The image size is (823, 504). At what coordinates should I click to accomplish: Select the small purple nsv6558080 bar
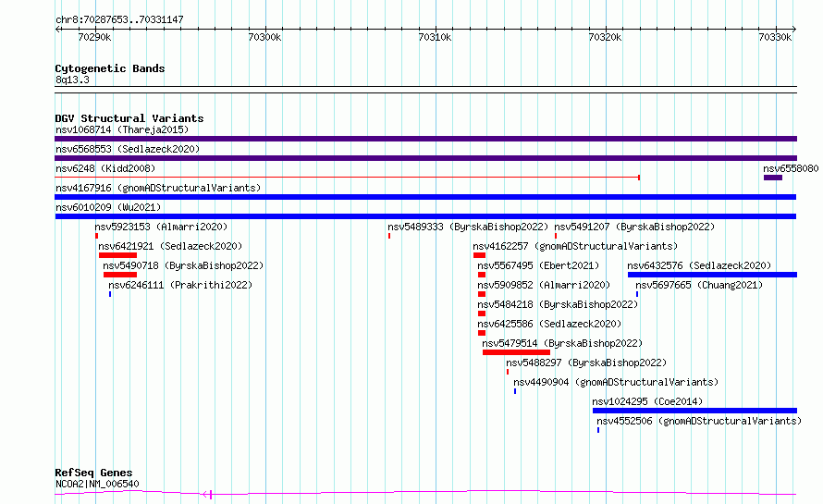pyautogui.click(x=773, y=178)
